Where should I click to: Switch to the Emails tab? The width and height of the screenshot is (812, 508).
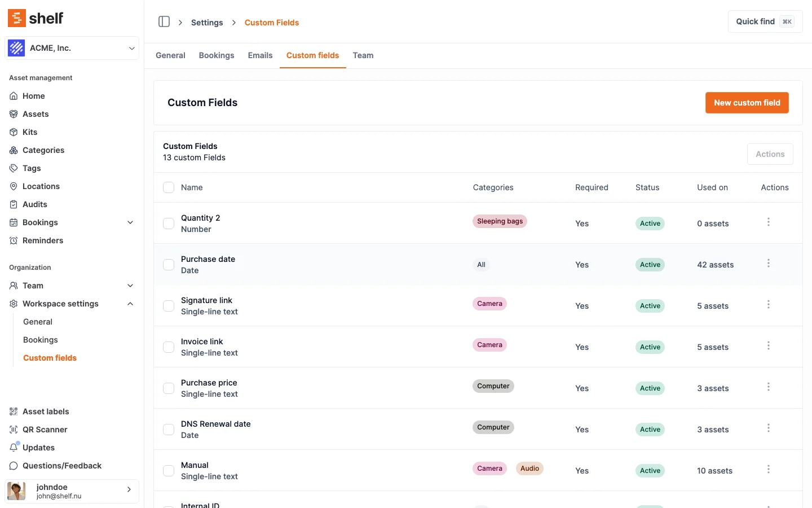tap(260, 55)
